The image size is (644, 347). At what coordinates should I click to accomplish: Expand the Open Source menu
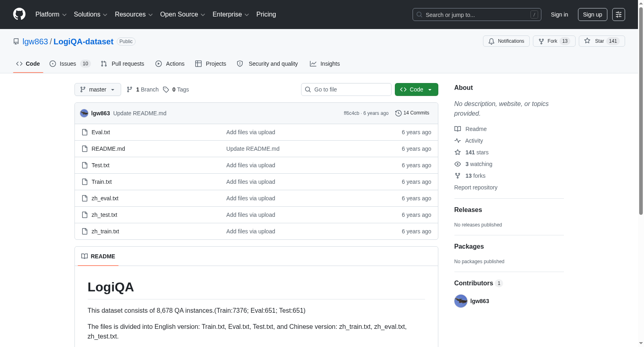pos(183,15)
